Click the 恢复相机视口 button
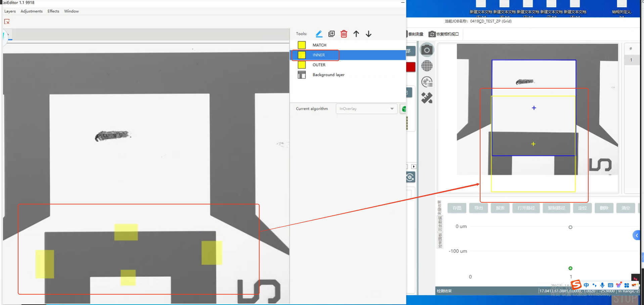The width and height of the screenshot is (644, 305). 444,34
